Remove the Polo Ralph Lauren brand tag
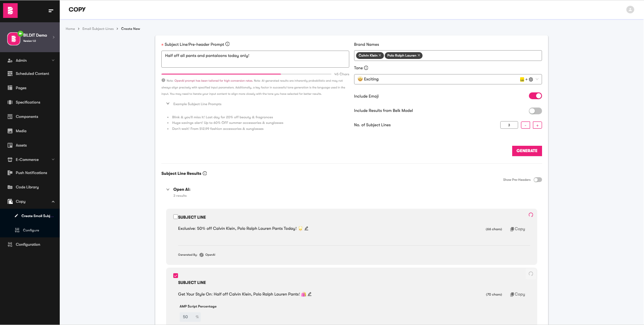The height and width of the screenshot is (325, 644). click(x=419, y=55)
